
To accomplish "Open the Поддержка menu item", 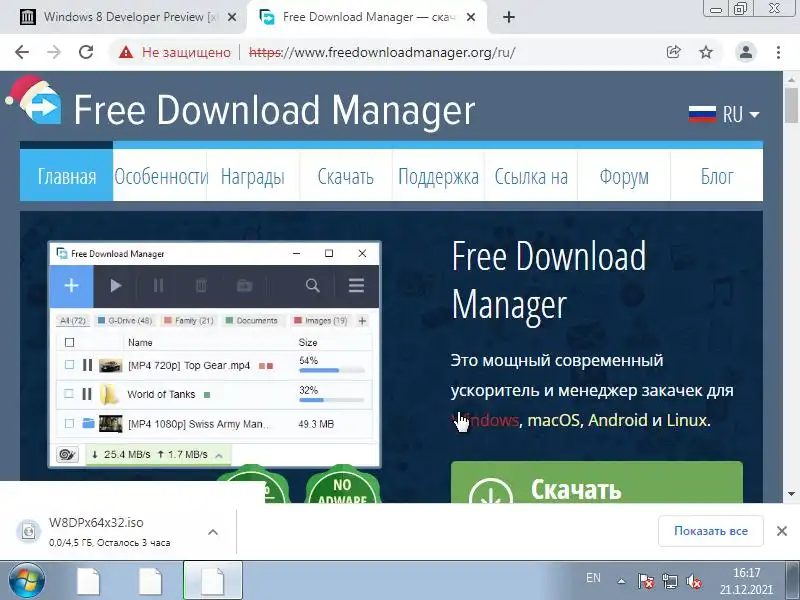I will [x=438, y=177].
